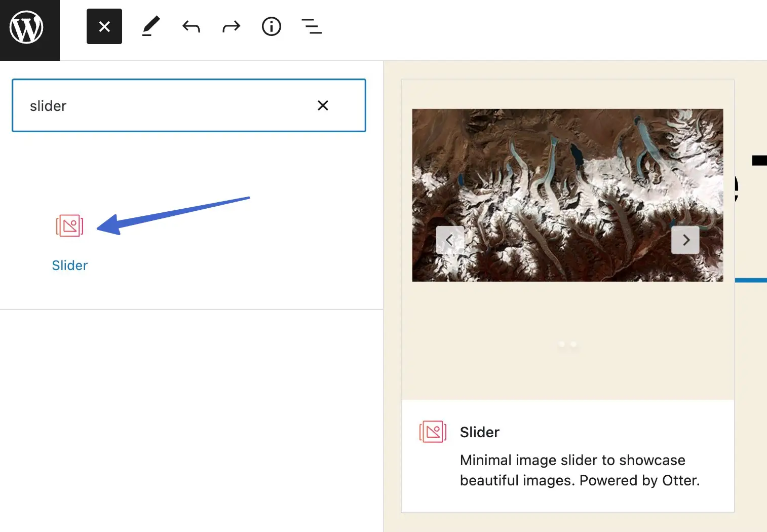
Task: Open the document Details info icon
Action: [272, 26]
